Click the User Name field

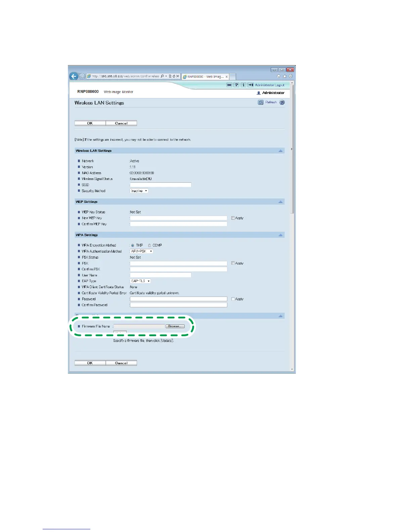[161, 275]
